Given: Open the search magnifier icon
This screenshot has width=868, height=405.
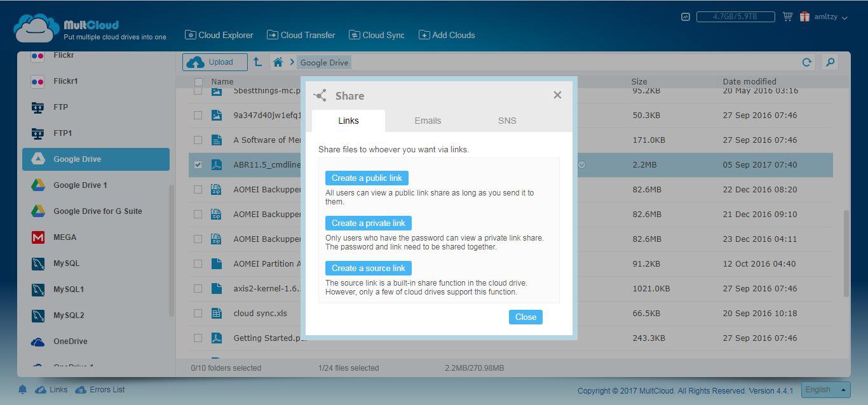Looking at the screenshot, I should 829,62.
